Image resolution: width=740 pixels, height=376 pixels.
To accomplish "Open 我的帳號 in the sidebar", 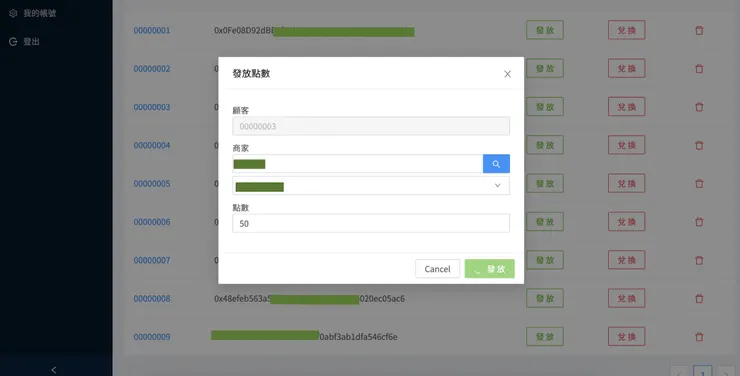I will [x=40, y=13].
